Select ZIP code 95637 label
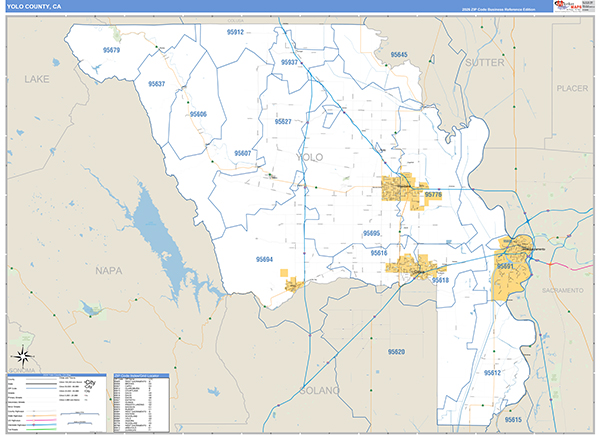Viewport: 600px width, 435px height. click(156, 84)
